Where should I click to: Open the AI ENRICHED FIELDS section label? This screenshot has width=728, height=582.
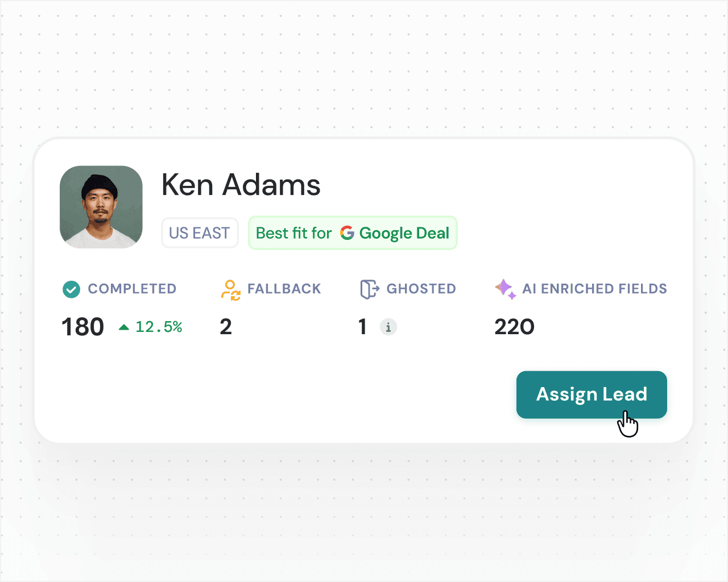594,289
